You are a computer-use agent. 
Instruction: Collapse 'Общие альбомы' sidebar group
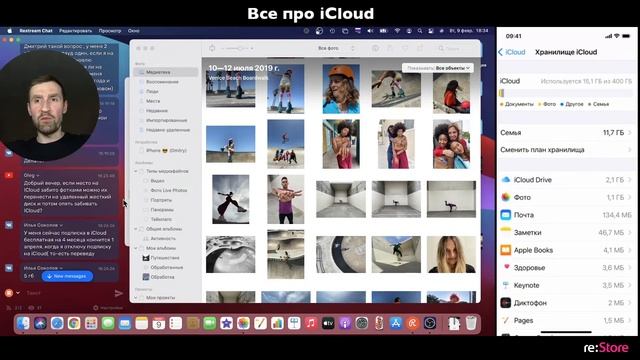click(x=136, y=229)
